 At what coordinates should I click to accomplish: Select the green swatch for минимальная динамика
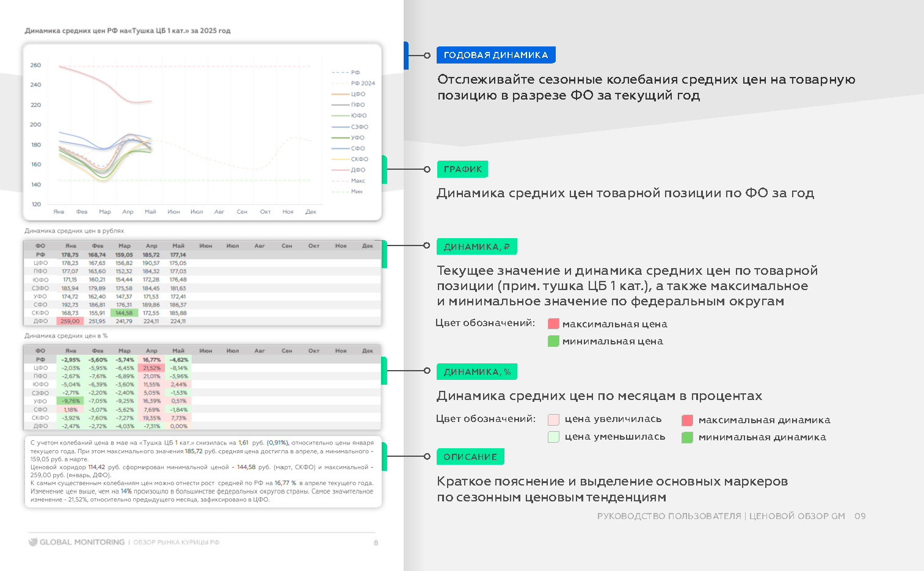coord(688,437)
